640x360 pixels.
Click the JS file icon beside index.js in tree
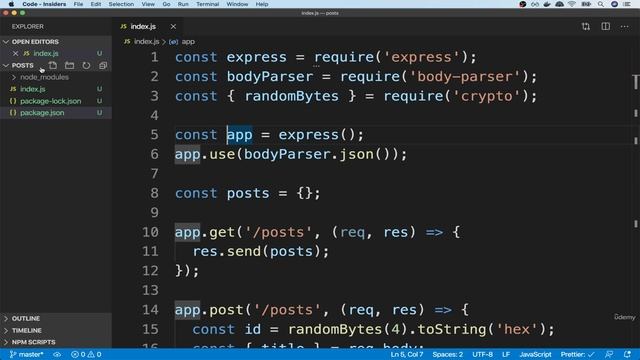tap(13, 89)
